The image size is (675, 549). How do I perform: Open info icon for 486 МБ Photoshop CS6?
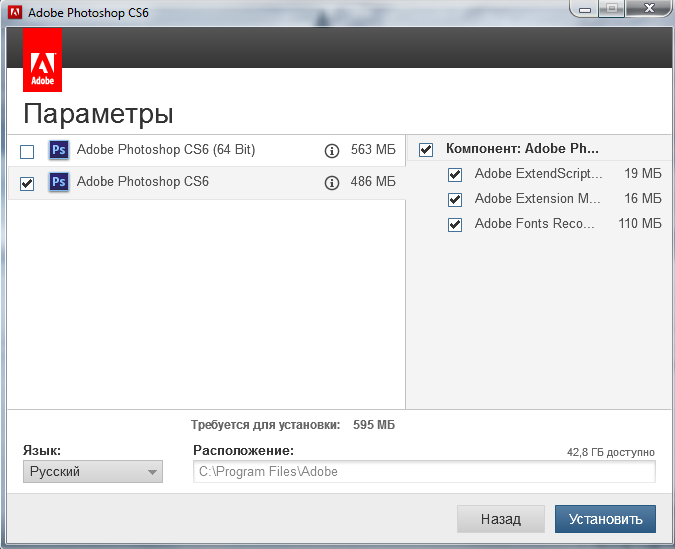click(x=332, y=183)
